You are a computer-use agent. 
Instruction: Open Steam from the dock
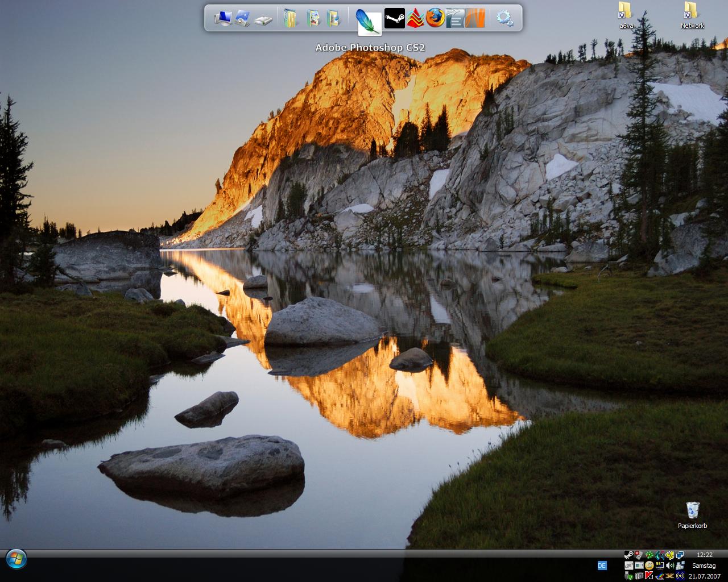[x=394, y=18]
